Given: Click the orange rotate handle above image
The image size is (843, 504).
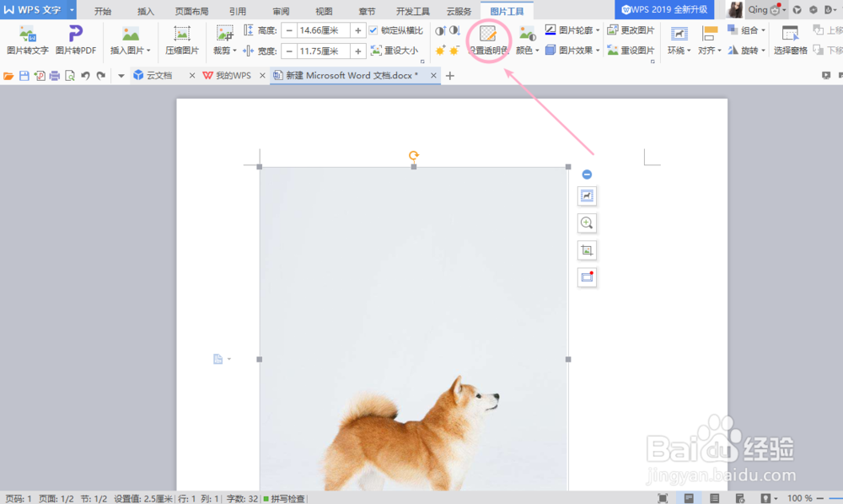Looking at the screenshot, I should (x=413, y=156).
